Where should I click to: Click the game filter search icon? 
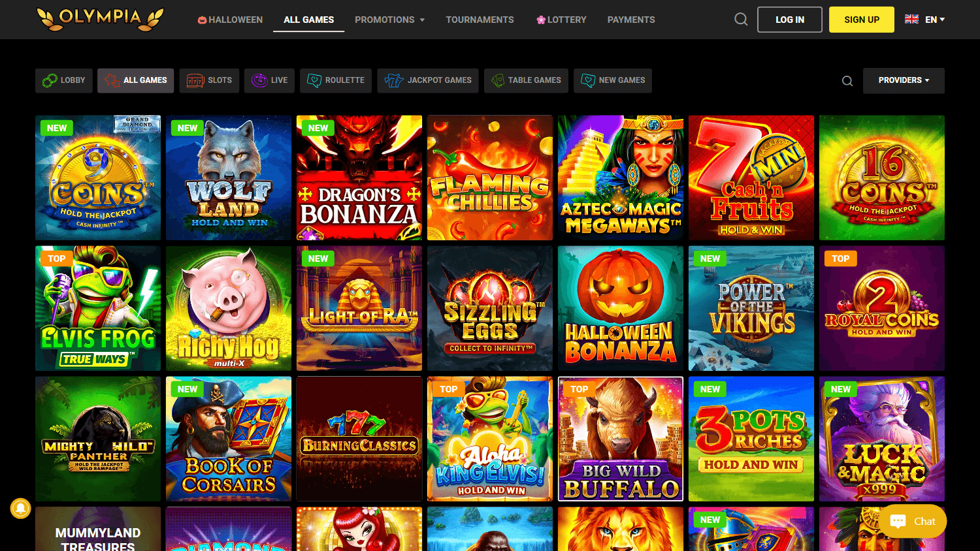(847, 81)
